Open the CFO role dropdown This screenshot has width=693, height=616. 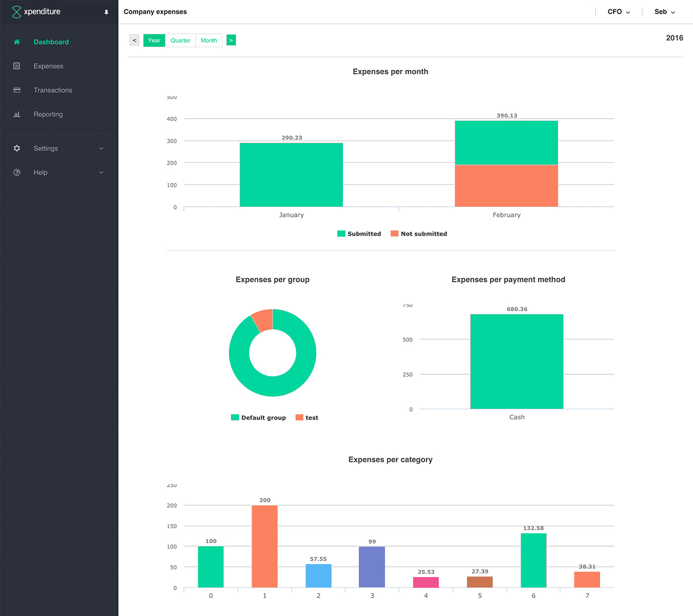619,12
